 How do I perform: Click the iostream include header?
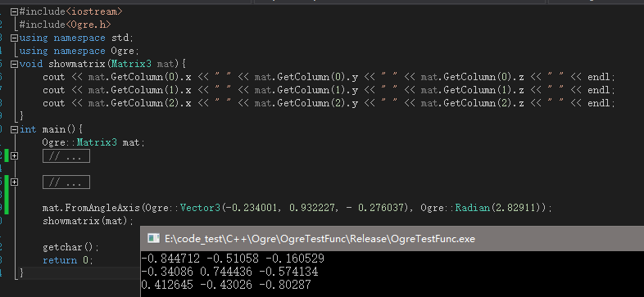(94, 11)
